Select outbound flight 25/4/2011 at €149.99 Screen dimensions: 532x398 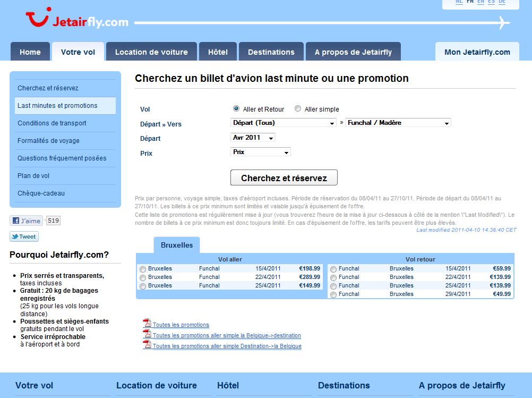(x=143, y=286)
